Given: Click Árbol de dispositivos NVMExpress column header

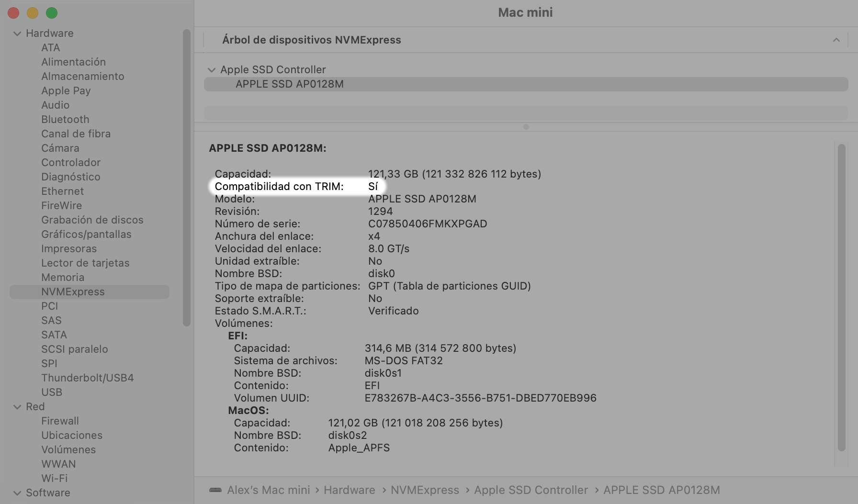Looking at the screenshot, I should coord(311,40).
